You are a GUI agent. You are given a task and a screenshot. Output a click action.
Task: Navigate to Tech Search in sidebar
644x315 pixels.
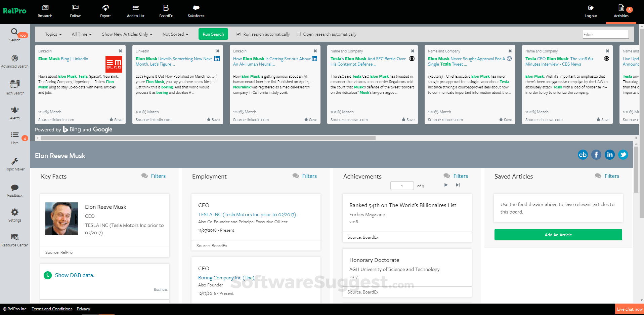(x=14, y=87)
